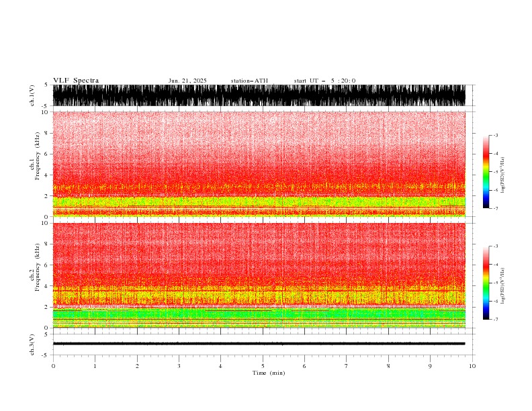Image resolution: width=532 pixels, height=411 pixels.
Task: Click the "6" kHz tick of ch.1 spectrogram
Action: pos(47,154)
